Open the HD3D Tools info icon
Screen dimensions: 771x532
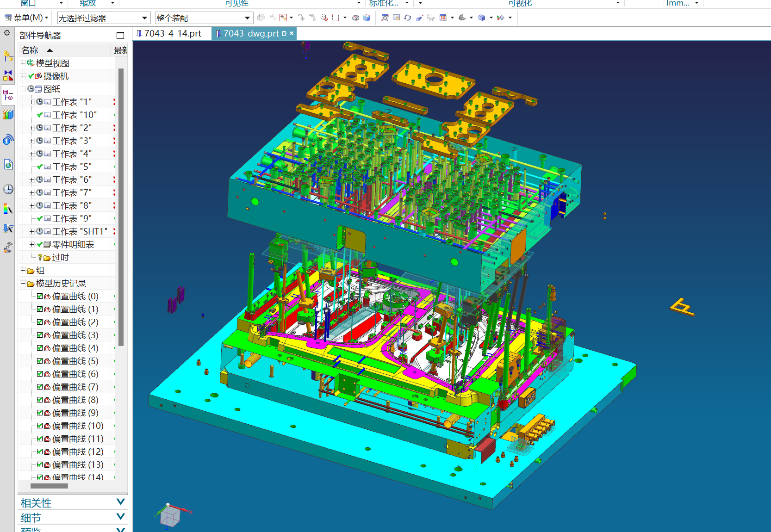[x=8, y=139]
